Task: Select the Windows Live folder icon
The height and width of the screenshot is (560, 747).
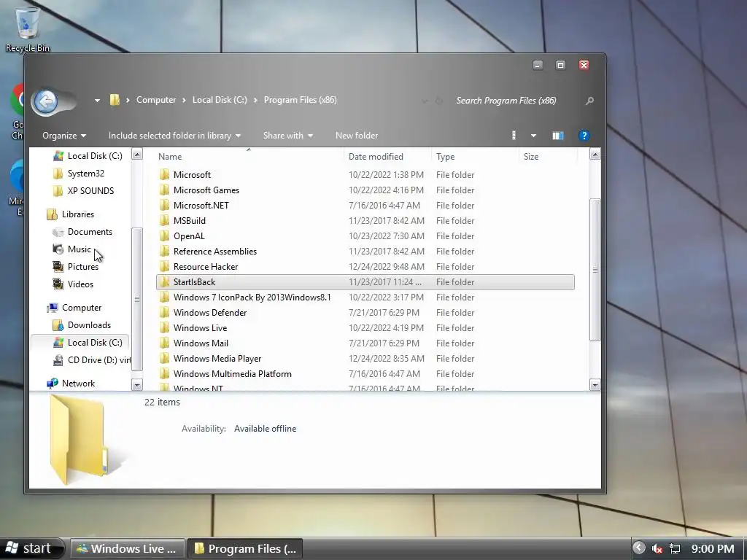Action: coord(164,327)
